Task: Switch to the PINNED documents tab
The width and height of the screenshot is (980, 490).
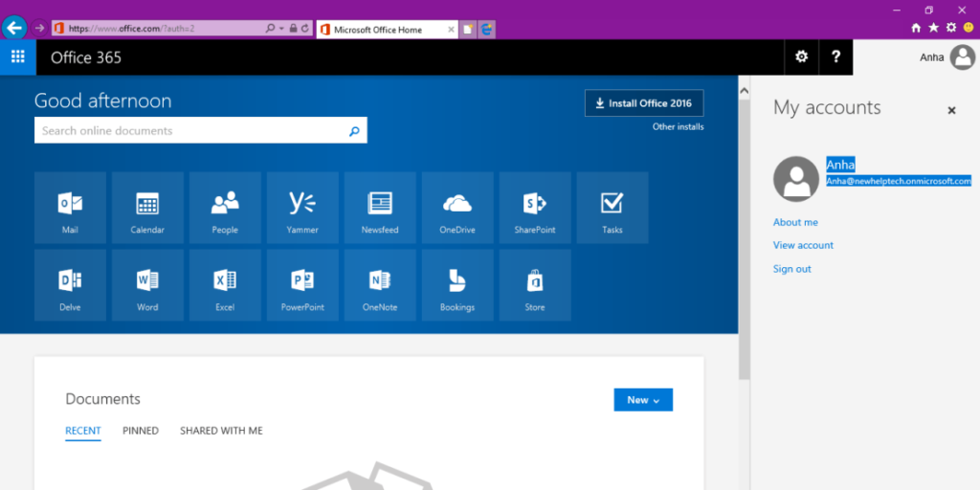Action: coord(141,431)
